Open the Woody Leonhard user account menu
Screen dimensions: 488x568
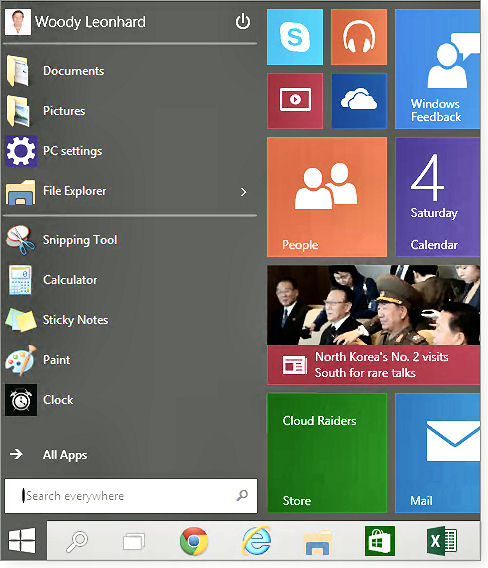75,22
